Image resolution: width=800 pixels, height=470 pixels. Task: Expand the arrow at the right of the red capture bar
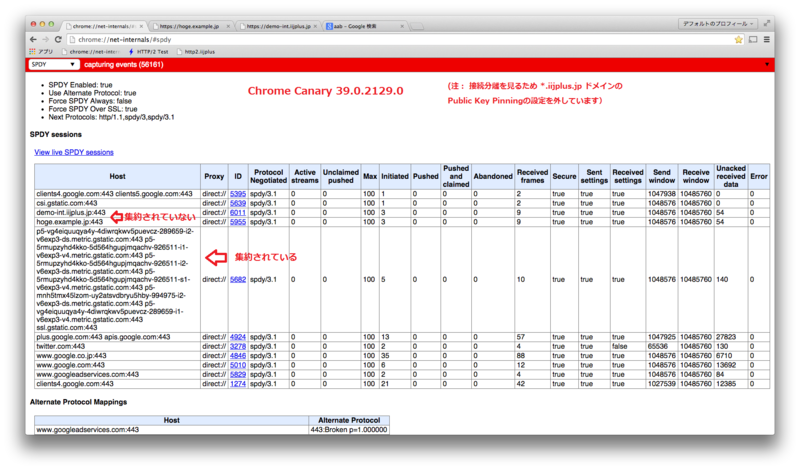coord(767,65)
